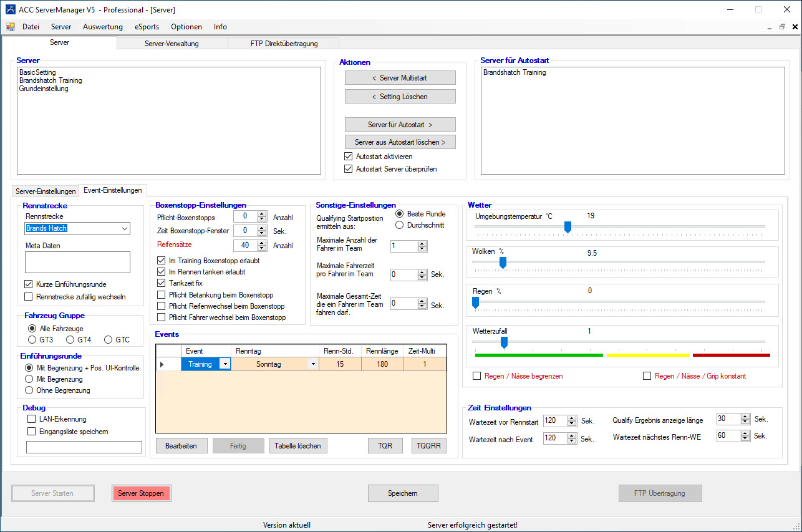The width and height of the screenshot is (802, 532).
Task: Click the Events row selector arrow
Action: [162, 364]
